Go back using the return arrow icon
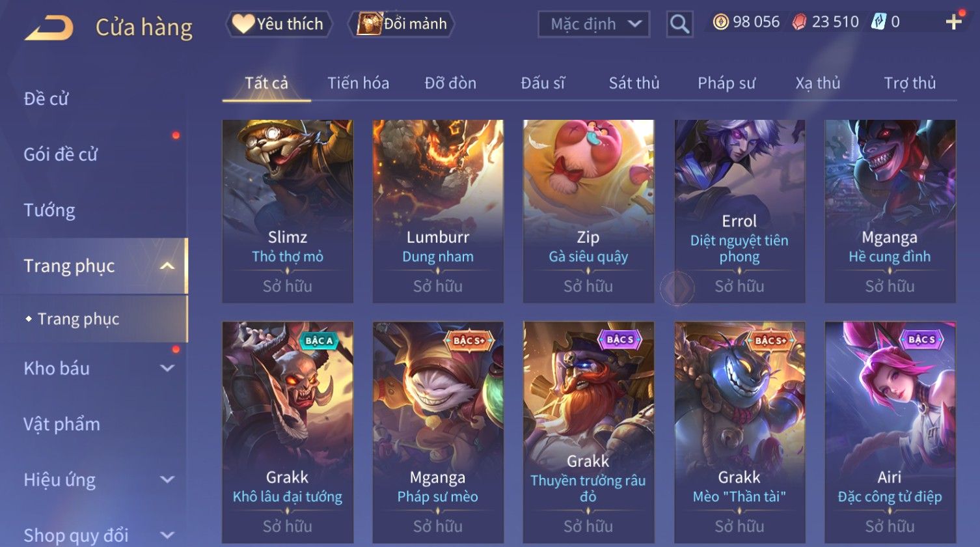 click(x=49, y=28)
